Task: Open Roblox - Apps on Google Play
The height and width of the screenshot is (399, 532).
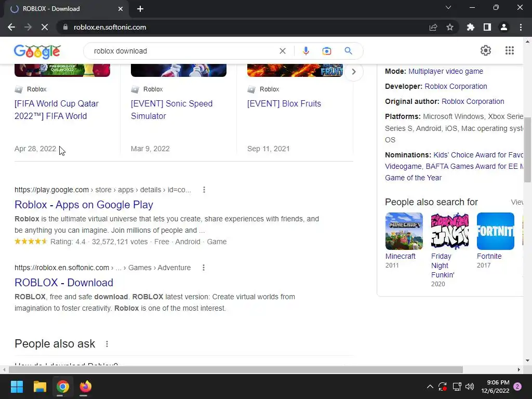Action: tap(84, 205)
